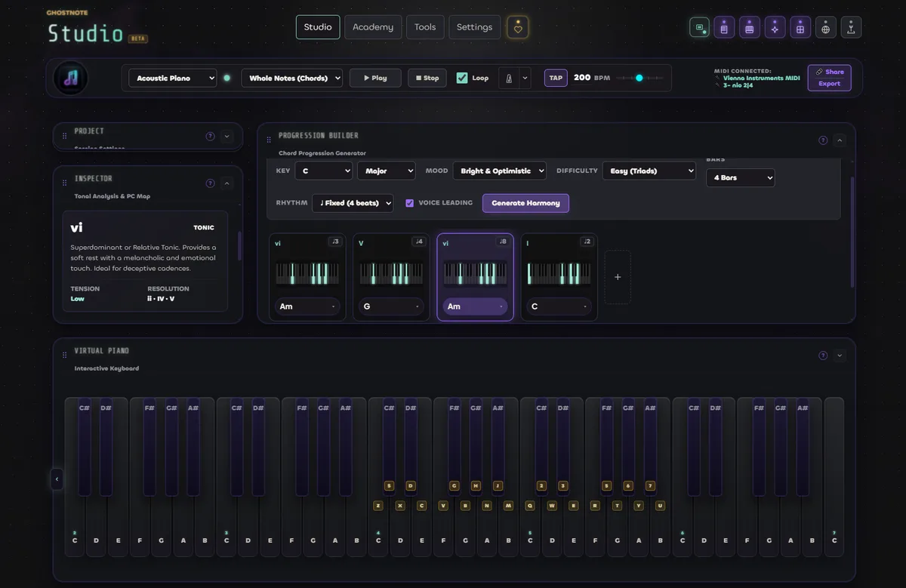Click the metronome icon
906x588 pixels.
coord(509,78)
